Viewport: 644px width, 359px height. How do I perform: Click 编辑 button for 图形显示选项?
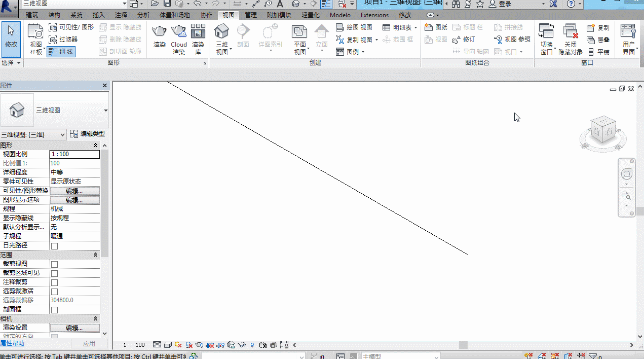tap(74, 200)
